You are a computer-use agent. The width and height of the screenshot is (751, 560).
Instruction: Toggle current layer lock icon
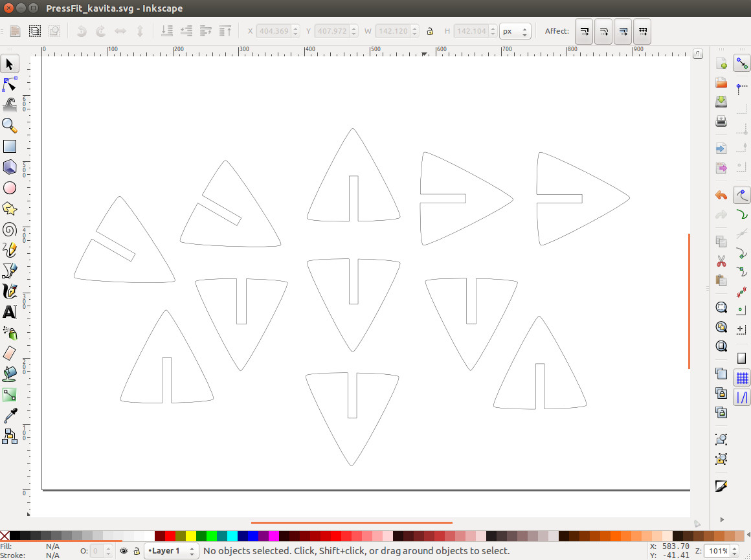click(137, 551)
